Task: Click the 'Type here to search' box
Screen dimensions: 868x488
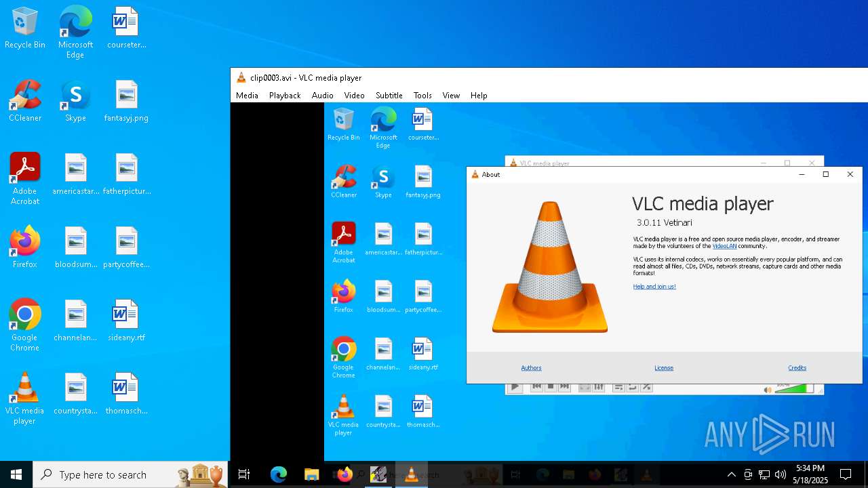Action: tap(131, 474)
